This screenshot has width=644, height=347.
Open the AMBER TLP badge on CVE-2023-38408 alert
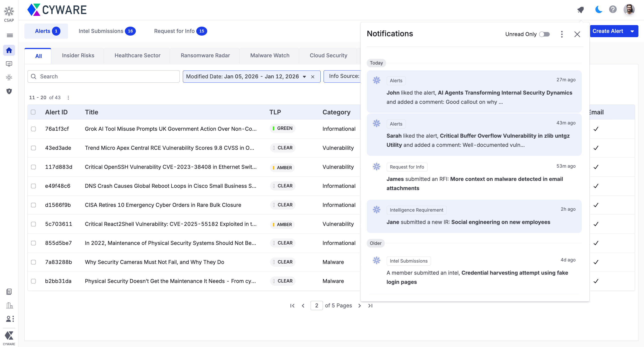coord(282,168)
